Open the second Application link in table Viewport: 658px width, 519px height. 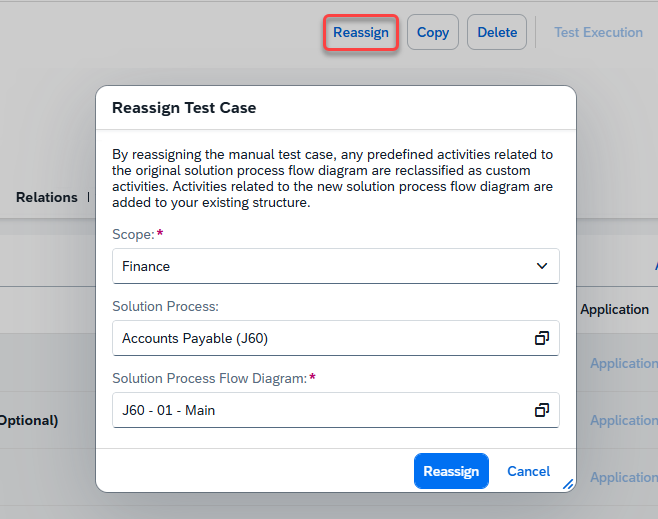(x=623, y=421)
